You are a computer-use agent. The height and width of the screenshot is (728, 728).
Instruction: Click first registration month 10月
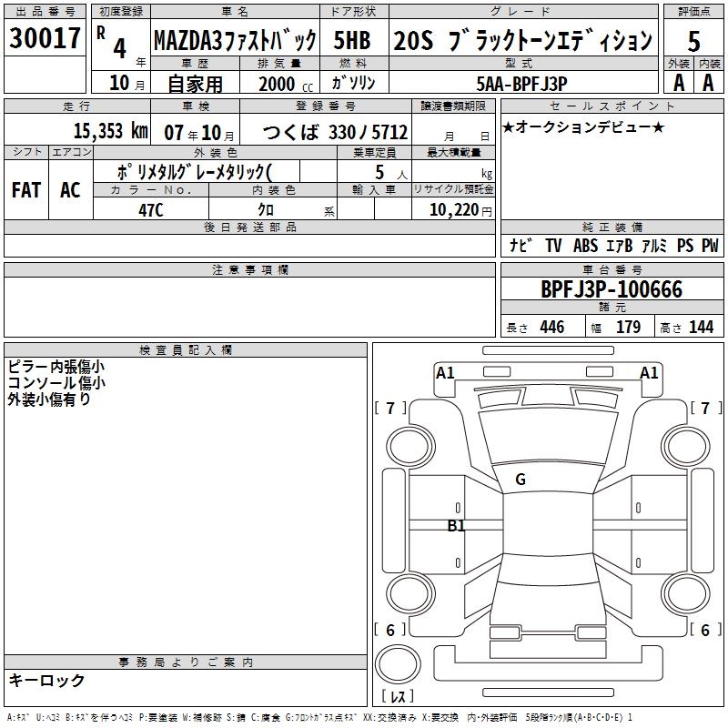click(127, 83)
